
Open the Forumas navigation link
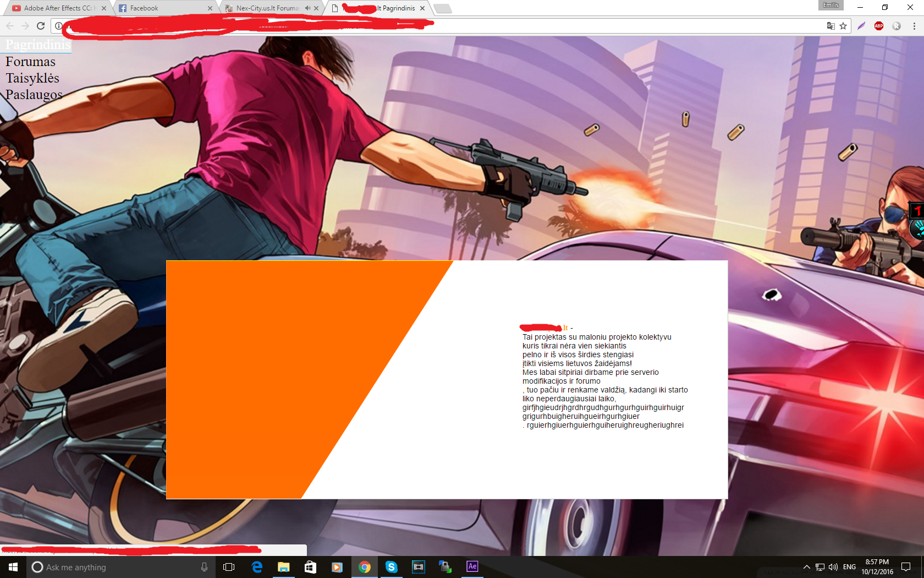[x=30, y=62]
